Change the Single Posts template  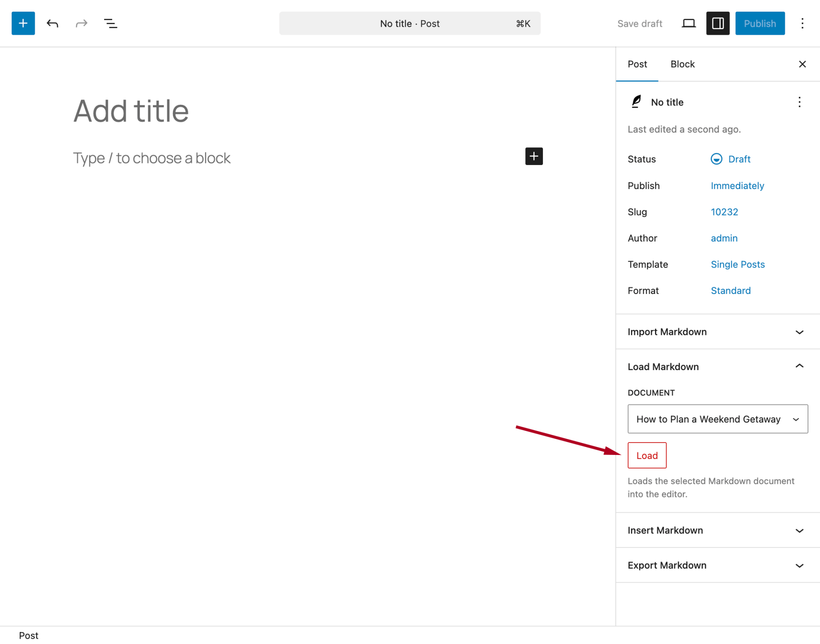738,264
